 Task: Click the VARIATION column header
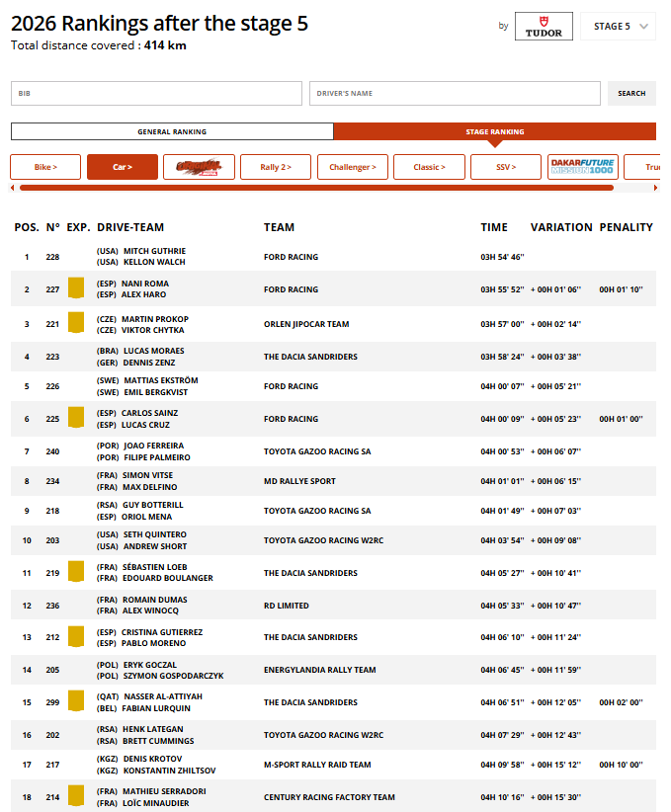coord(561,227)
